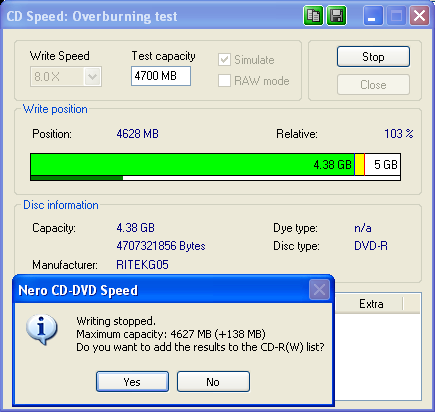The image size is (435, 412).
Task: Click the dye type value n/a
Action: click(x=363, y=228)
